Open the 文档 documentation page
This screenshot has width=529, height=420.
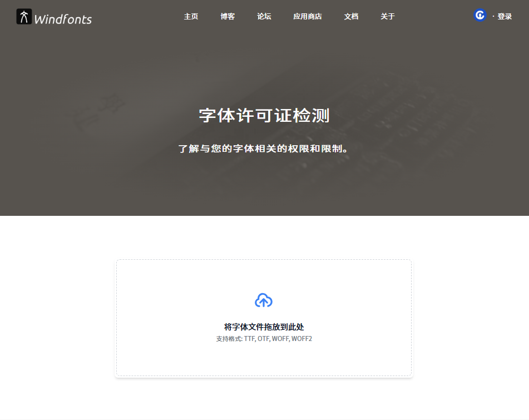351,17
